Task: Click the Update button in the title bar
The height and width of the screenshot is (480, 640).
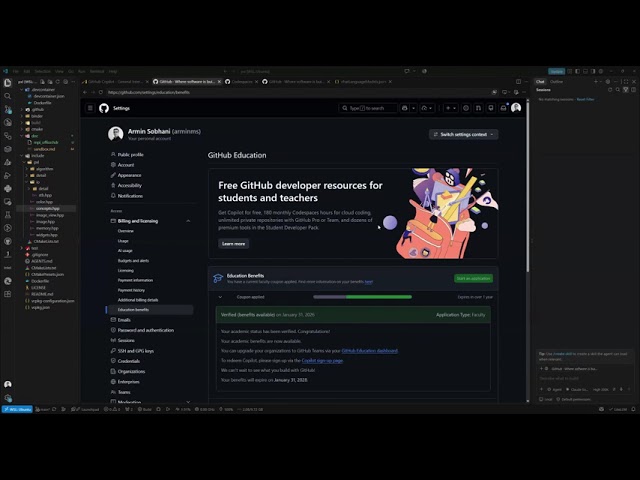Action: pyautogui.click(x=556, y=71)
